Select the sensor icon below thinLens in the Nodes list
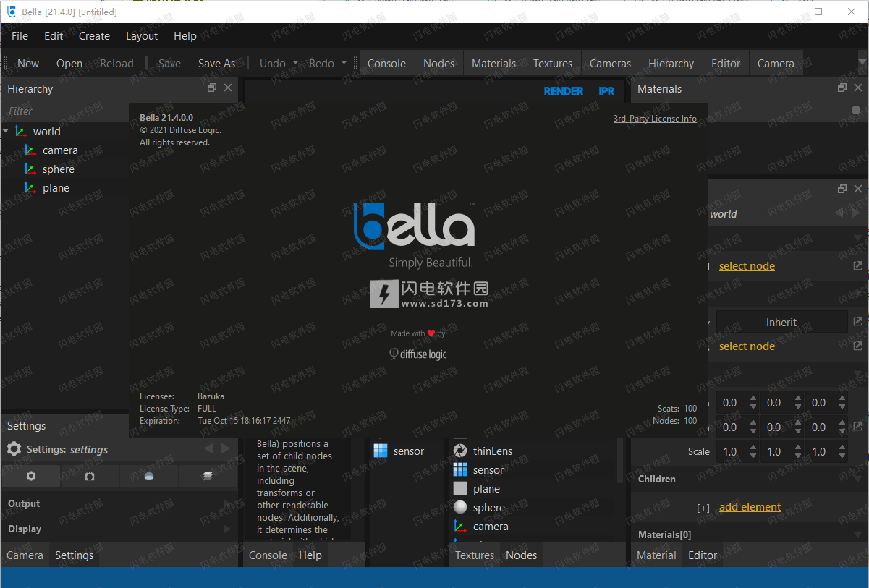The width and height of the screenshot is (869, 588). pos(460,469)
